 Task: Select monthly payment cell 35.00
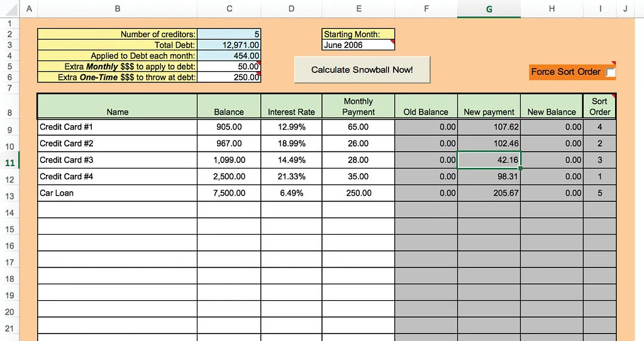click(358, 176)
